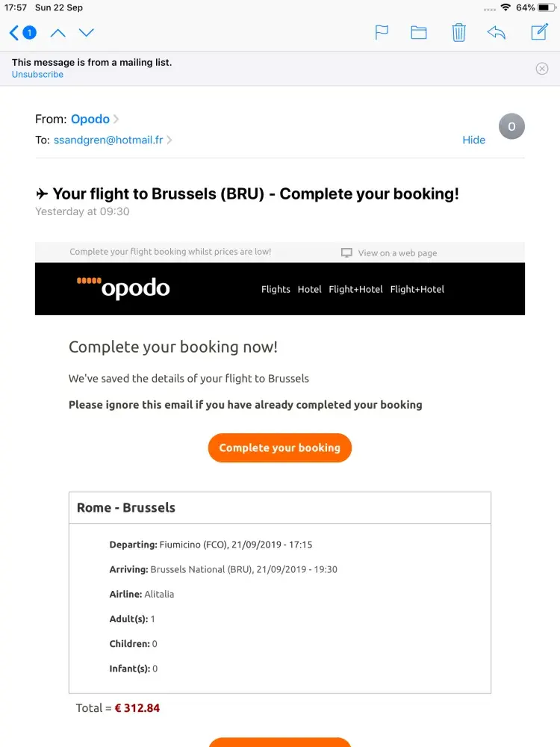The height and width of the screenshot is (747, 560).
Task: Open the Hotel menu item
Action: click(309, 289)
